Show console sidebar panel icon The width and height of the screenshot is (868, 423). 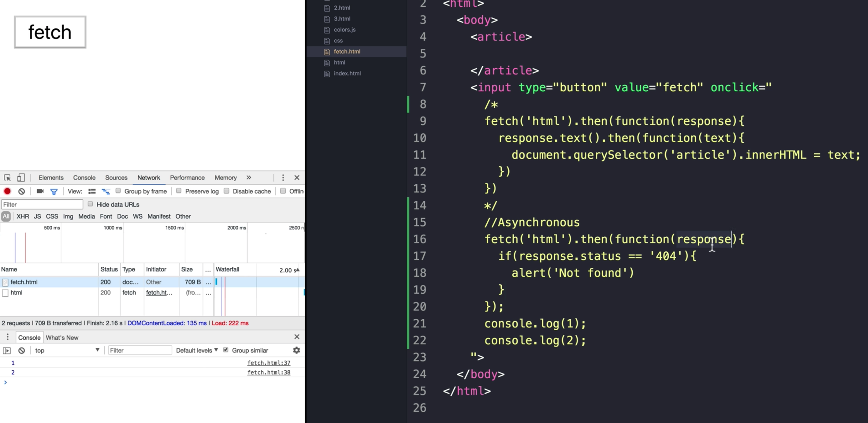[x=7, y=350]
